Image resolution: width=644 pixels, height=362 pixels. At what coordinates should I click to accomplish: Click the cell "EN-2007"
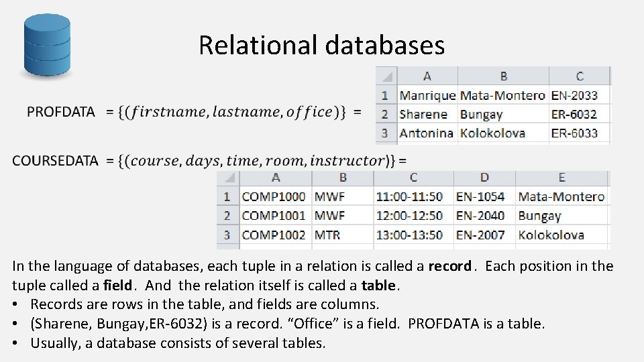point(484,235)
